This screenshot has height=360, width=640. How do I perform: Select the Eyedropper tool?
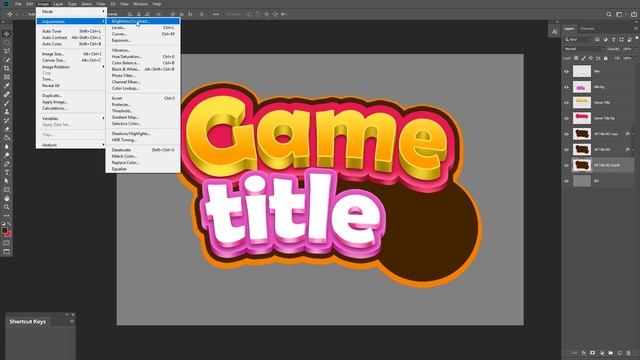(x=7, y=86)
